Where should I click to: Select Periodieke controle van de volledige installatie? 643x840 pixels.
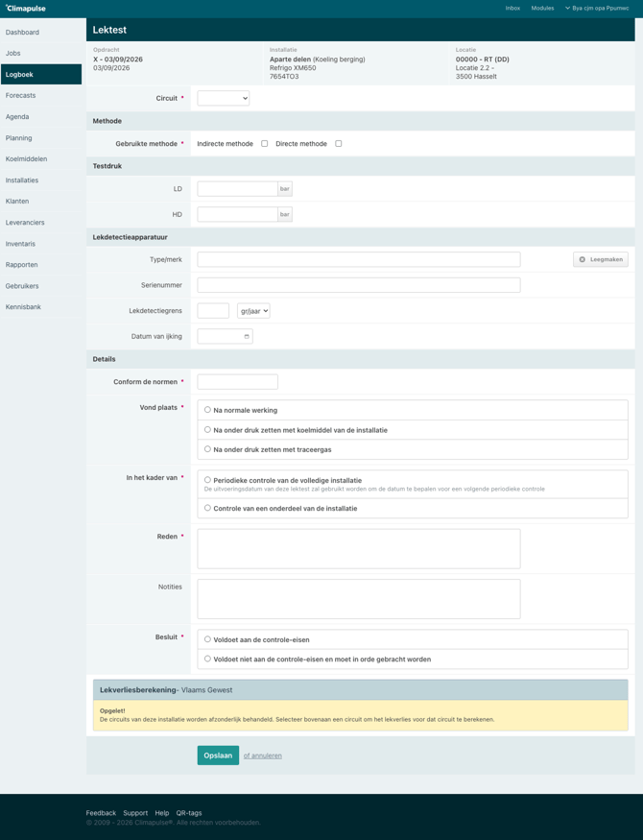tap(207, 480)
